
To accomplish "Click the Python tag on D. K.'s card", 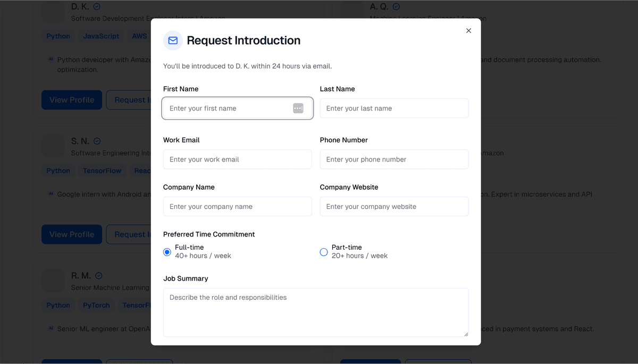I will [x=58, y=36].
